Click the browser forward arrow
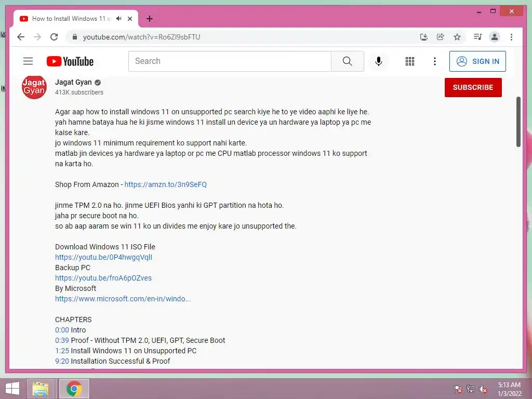 (x=37, y=37)
